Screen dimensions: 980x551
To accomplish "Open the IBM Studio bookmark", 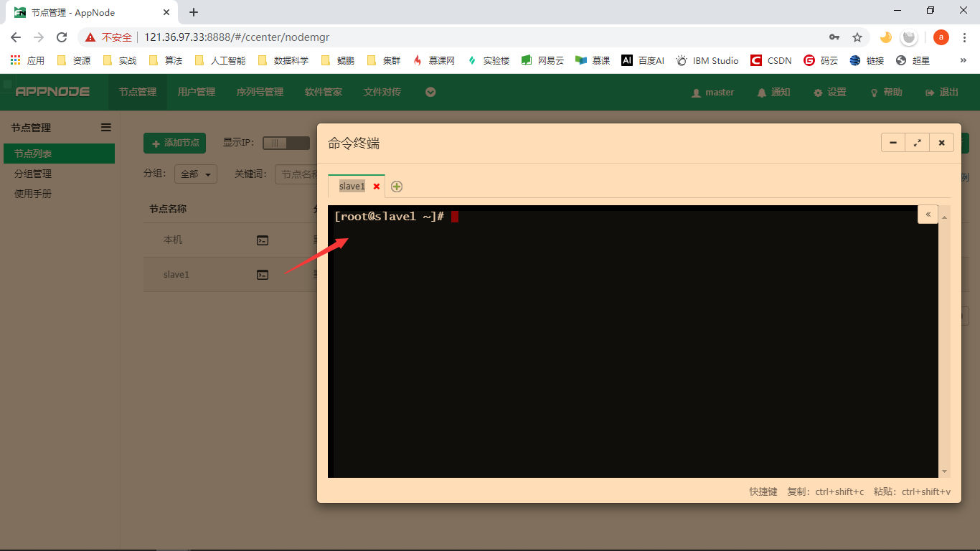I will [707, 60].
